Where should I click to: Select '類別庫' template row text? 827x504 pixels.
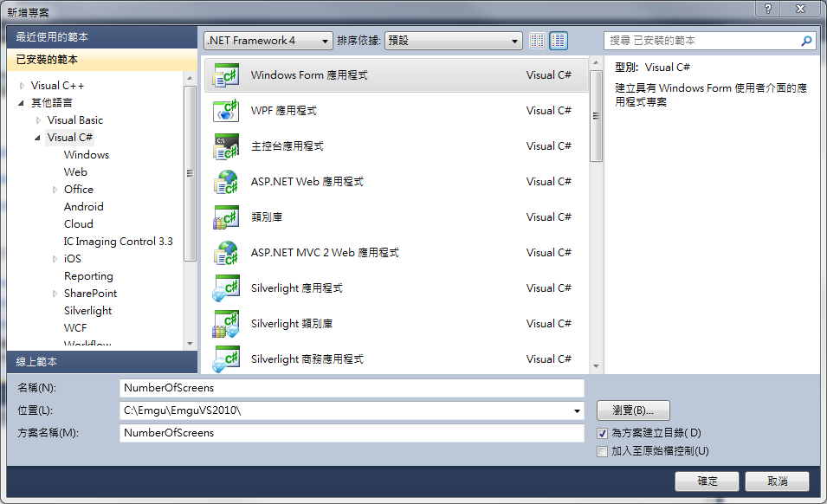click(x=267, y=217)
